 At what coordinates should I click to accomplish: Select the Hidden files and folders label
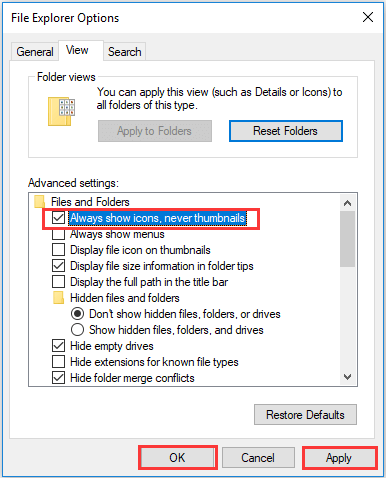[x=125, y=298]
